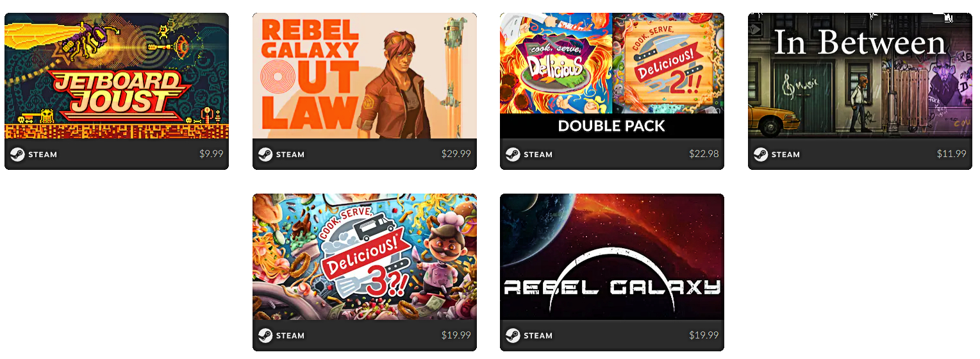This screenshot has width=980, height=359.
Task: Click the Steam icon under Rebel Galaxy Outlaw
Action: (x=265, y=154)
